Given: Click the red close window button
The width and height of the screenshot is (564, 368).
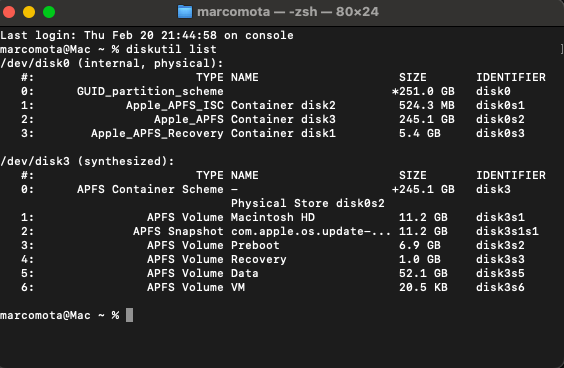Looking at the screenshot, I should click(9, 12).
